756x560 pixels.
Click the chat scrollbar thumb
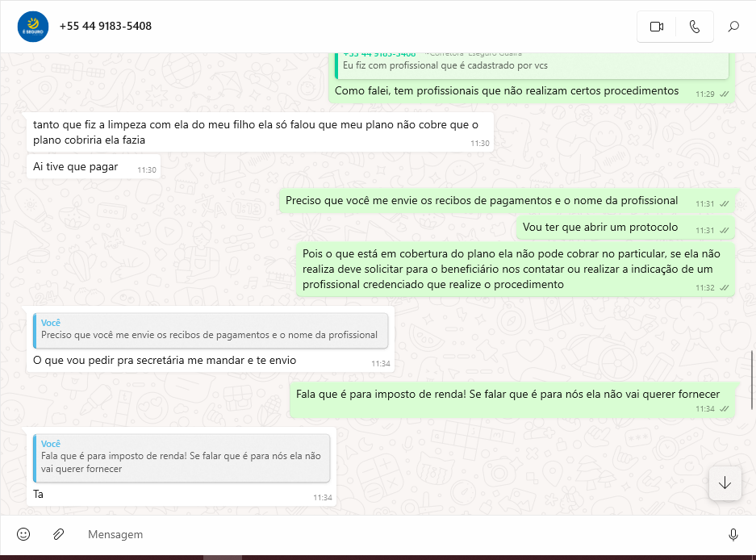(x=752, y=381)
